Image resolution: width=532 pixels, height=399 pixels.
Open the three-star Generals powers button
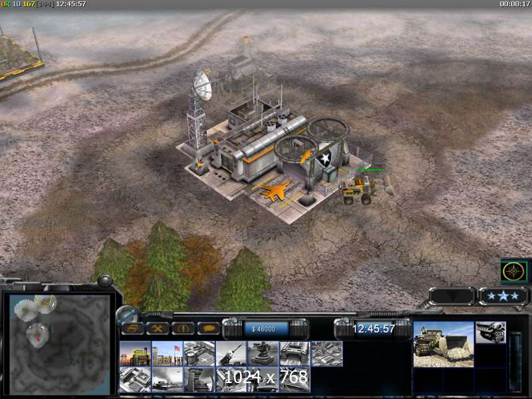pyautogui.click(x=503, y=296)
